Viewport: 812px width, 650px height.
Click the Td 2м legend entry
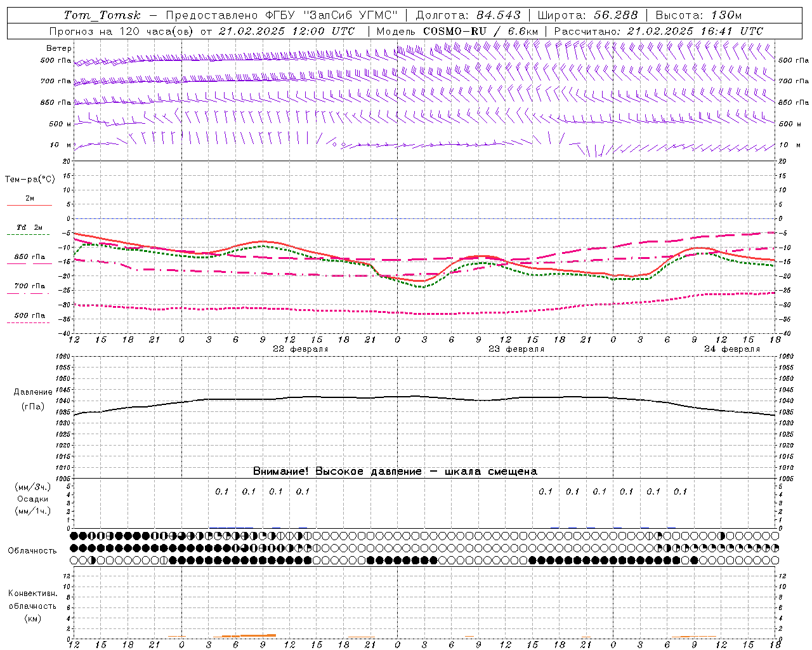pos(29,227)
